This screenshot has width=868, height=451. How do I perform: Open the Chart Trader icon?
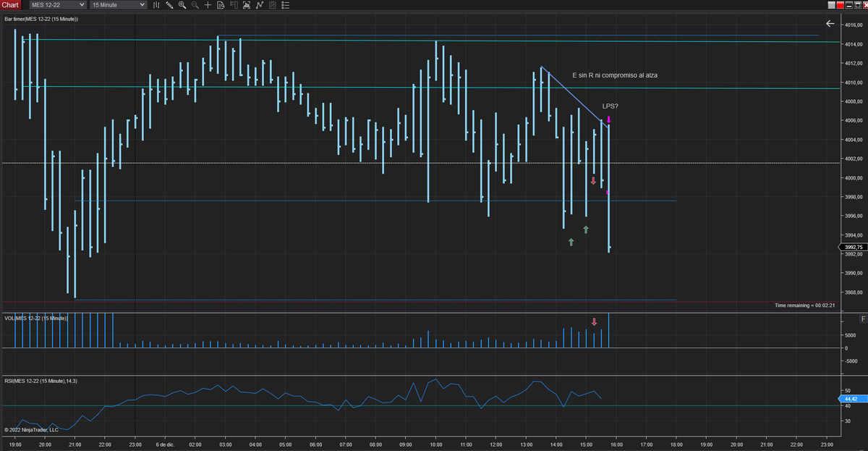[234, 5]
